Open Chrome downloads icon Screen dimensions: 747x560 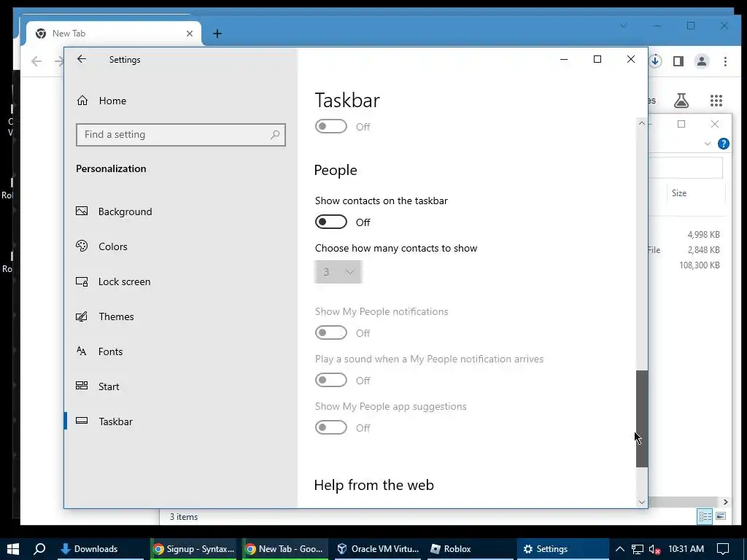pyautogui.click(x=656, y=61)
